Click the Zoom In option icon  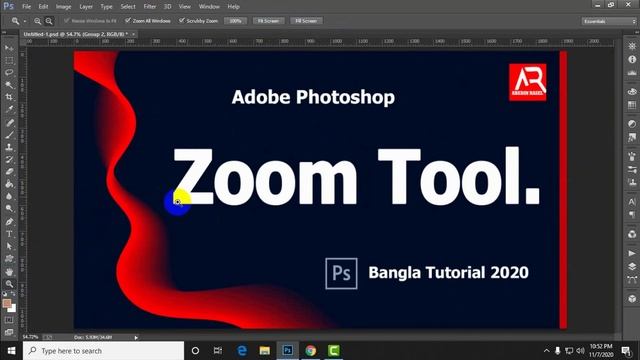[x=38, y=21]
